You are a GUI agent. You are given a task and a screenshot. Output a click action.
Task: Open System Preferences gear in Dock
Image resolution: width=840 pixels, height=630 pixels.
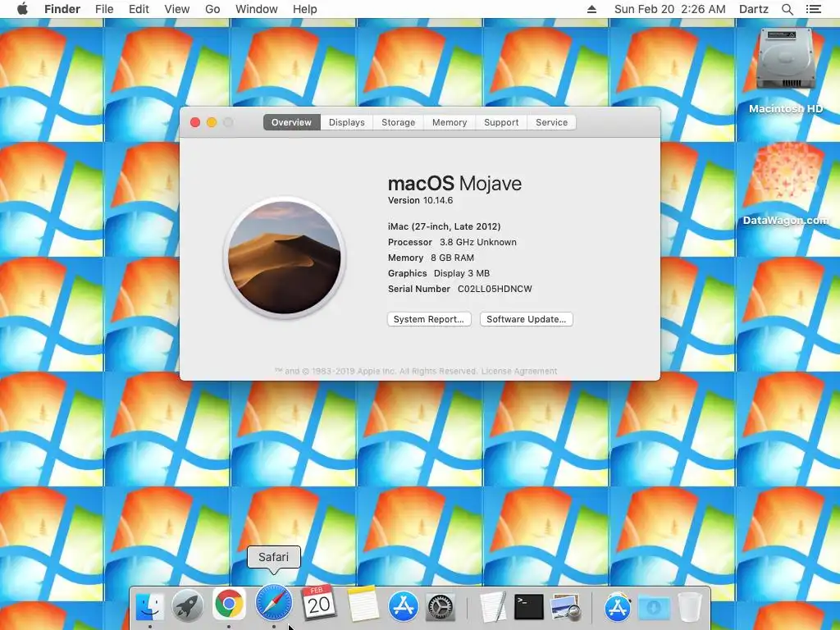pos(441,607)
